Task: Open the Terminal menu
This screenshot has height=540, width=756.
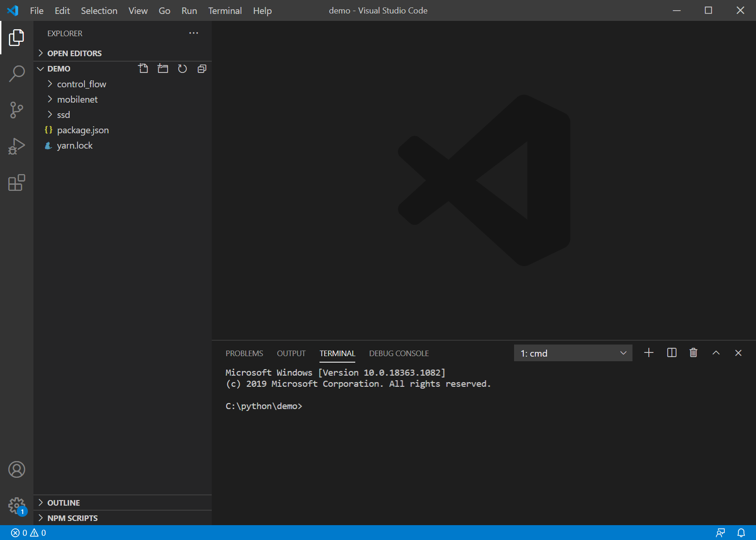Action: pyautogui.click(x=225, y=10)
